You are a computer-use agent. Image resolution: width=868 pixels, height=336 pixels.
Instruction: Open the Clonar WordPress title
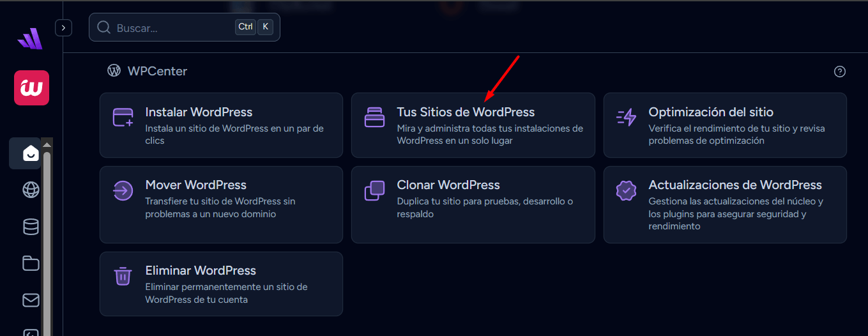[448, 185]
